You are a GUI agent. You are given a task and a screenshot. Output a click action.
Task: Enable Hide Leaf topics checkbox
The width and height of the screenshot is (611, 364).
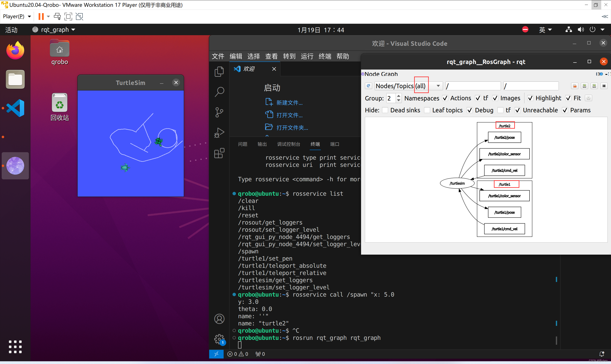tap(427, 110)
